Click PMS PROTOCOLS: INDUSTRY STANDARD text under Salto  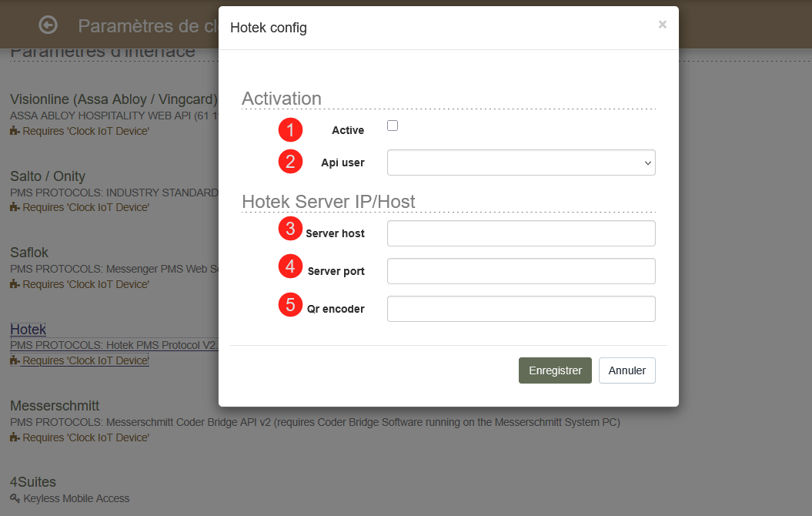[114, 193]
